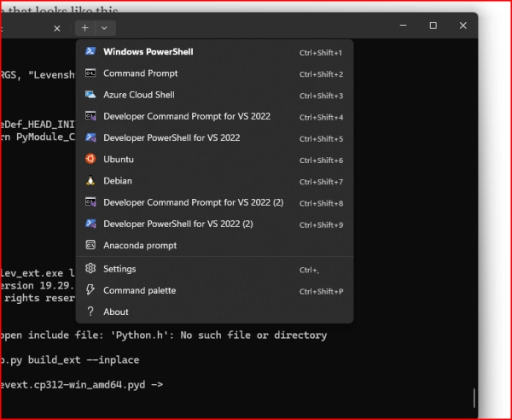The image size is (512, 420).
Task: Click the terminal scrollbar thumb
Action: point(474,397)
